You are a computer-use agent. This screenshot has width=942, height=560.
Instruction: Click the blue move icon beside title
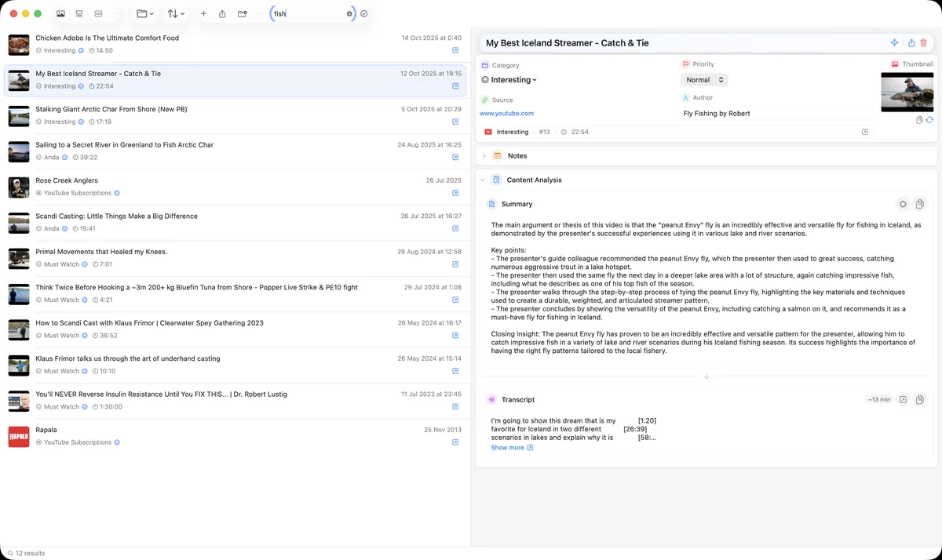click(894, 43)
